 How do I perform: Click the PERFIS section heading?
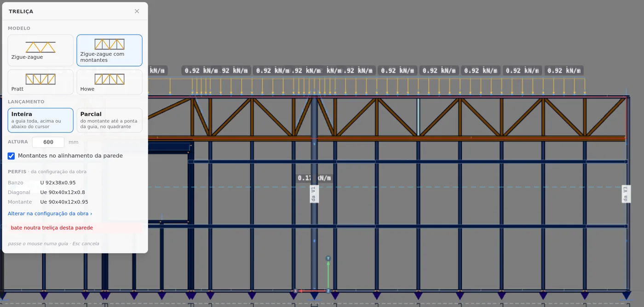tap(17, 172)
